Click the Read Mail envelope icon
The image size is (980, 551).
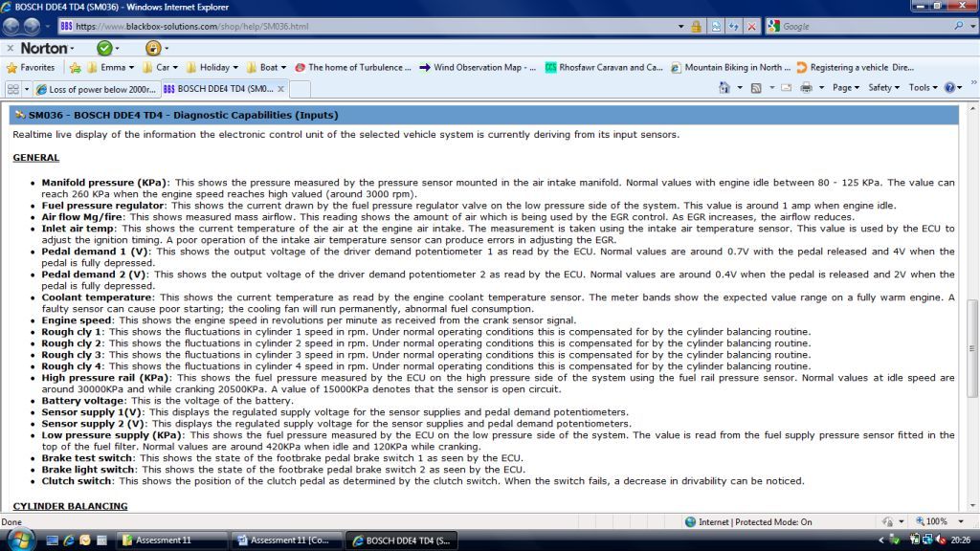pyautogui.click(x=787, y=88)
